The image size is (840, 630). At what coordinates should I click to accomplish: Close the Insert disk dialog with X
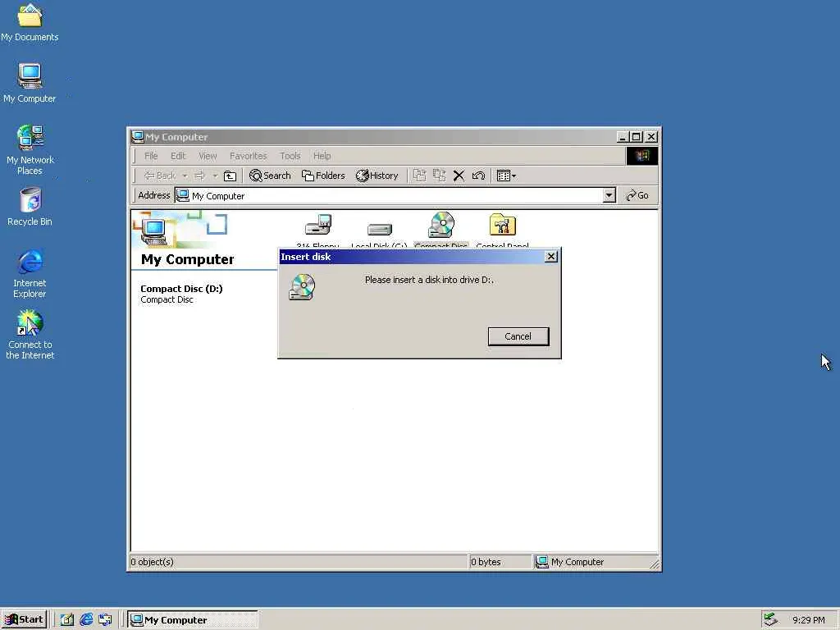(550, 257)
